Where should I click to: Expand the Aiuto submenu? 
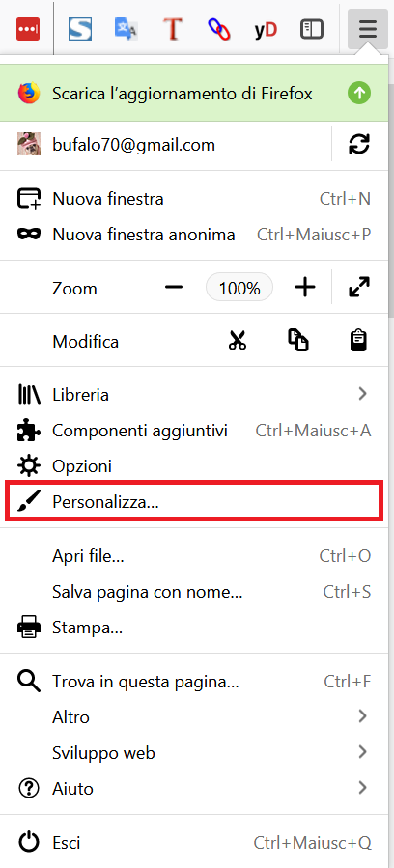[197, 788]
